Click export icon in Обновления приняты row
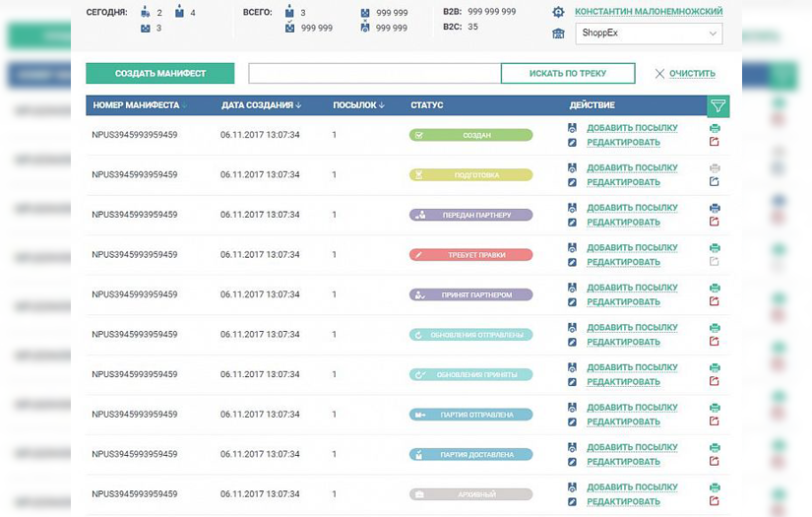The image size is (812, 517). [x=715, y=381]
